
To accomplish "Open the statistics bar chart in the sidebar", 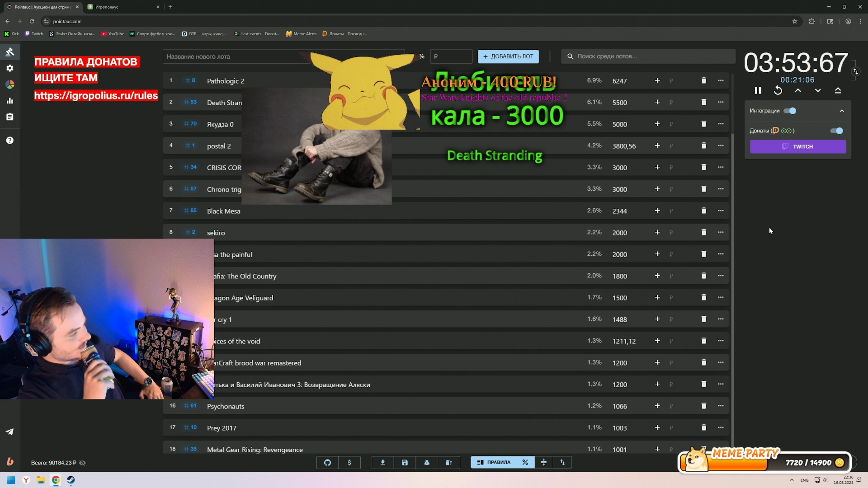I will 9,101.
